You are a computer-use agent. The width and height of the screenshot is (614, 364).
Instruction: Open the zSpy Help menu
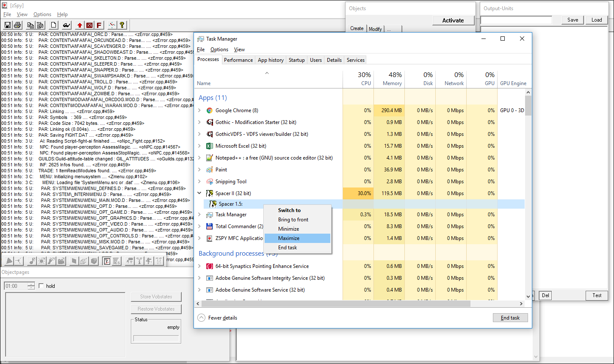(x=62, y=14)
